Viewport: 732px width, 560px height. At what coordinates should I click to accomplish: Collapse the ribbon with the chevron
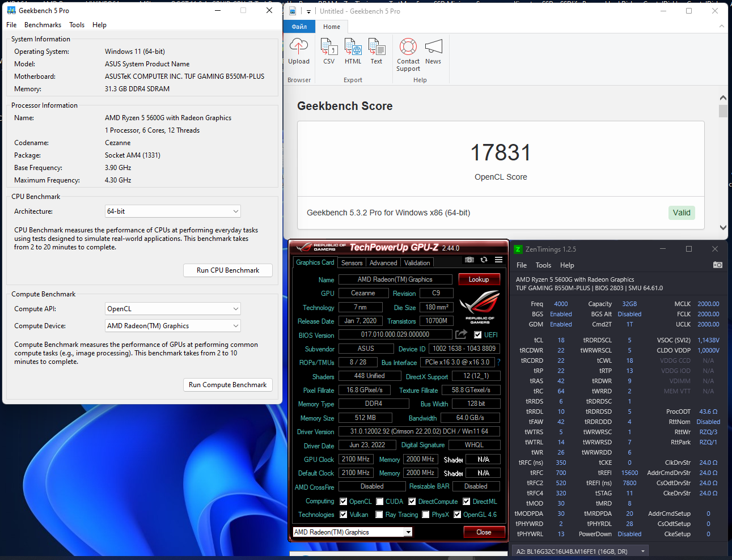(722, 26)
